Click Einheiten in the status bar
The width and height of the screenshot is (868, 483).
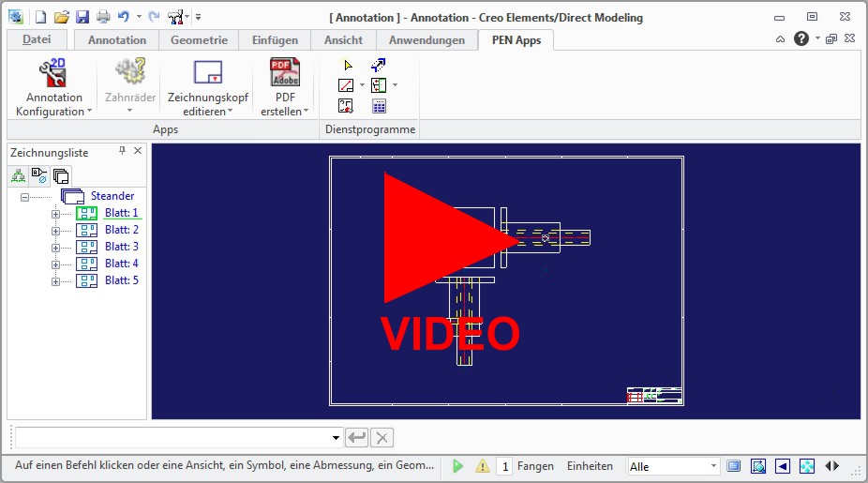click(x=590, y=466)
